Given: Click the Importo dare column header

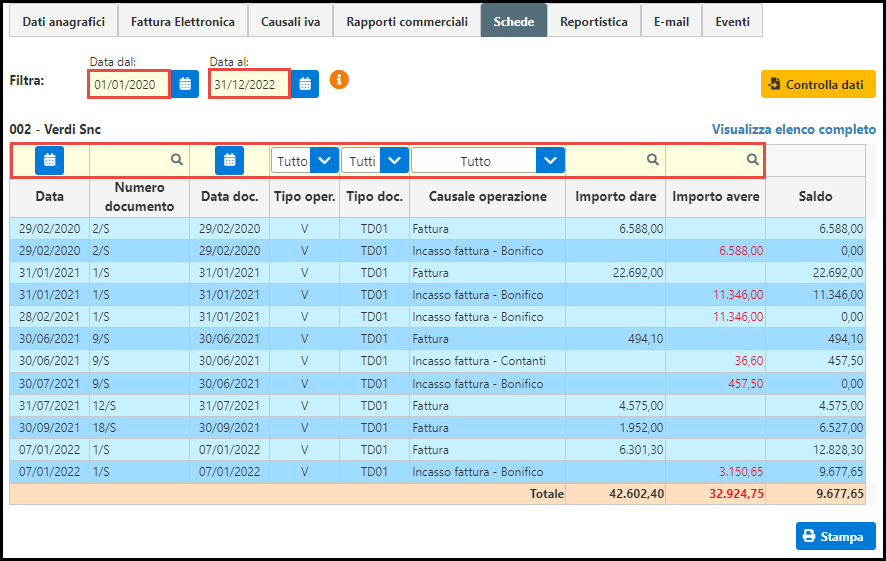Looking at the screenshot, I should [615, 197].
